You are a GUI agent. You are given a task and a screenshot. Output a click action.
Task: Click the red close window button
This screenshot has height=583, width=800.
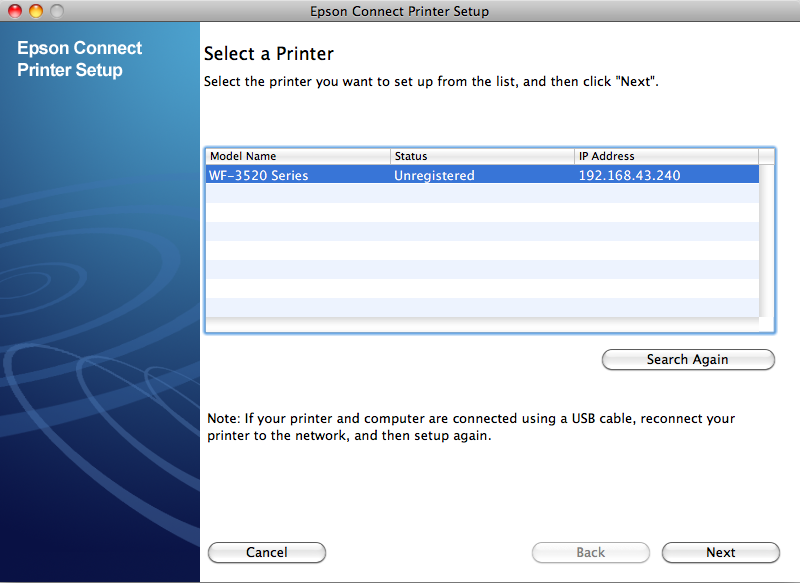click(15, 11)
